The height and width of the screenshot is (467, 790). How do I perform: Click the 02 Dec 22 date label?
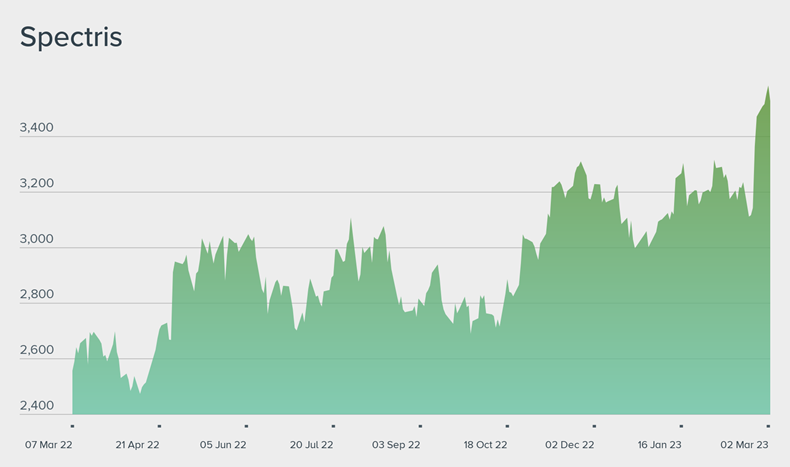570,445
